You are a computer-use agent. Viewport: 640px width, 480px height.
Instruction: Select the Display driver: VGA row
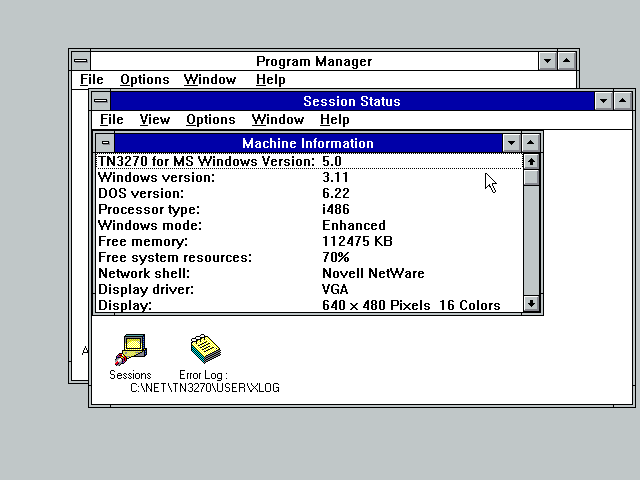[309, 289]
